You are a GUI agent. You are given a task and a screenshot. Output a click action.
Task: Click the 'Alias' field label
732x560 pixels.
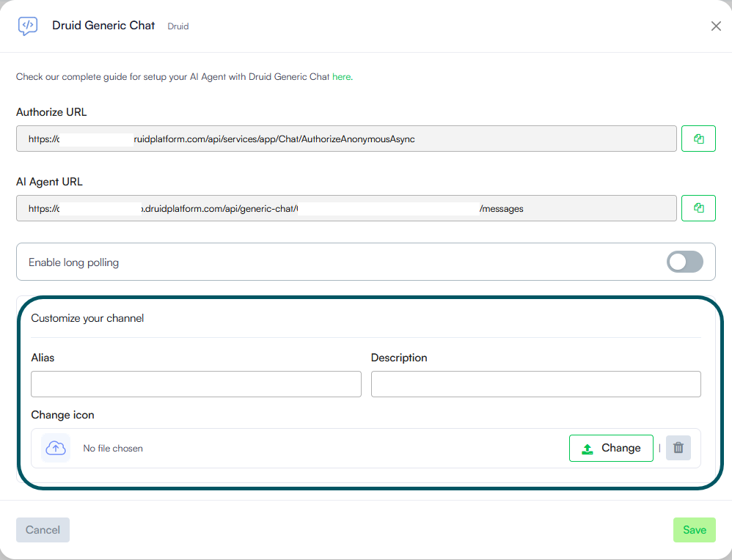[43, 358]
